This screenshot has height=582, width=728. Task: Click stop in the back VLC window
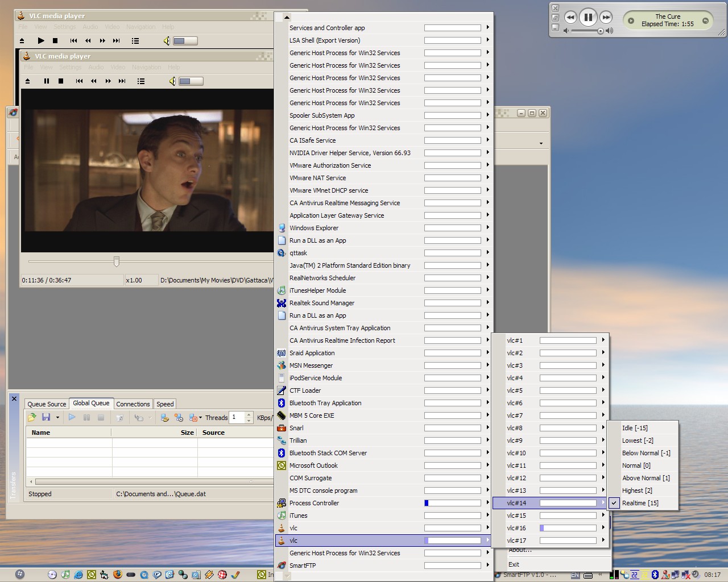[55, 40]
